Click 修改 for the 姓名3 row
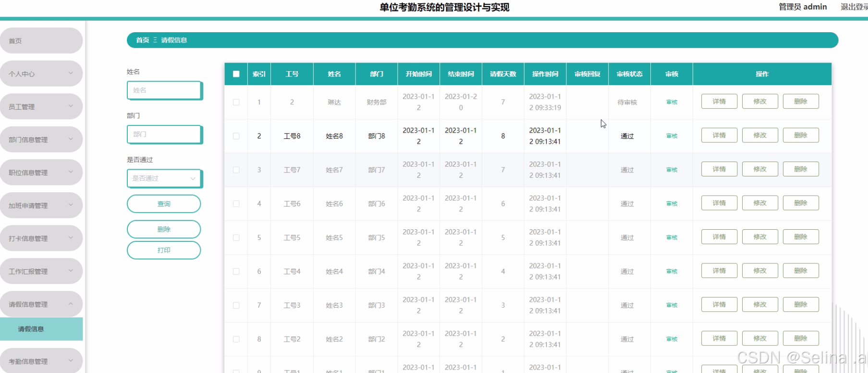 760,305
